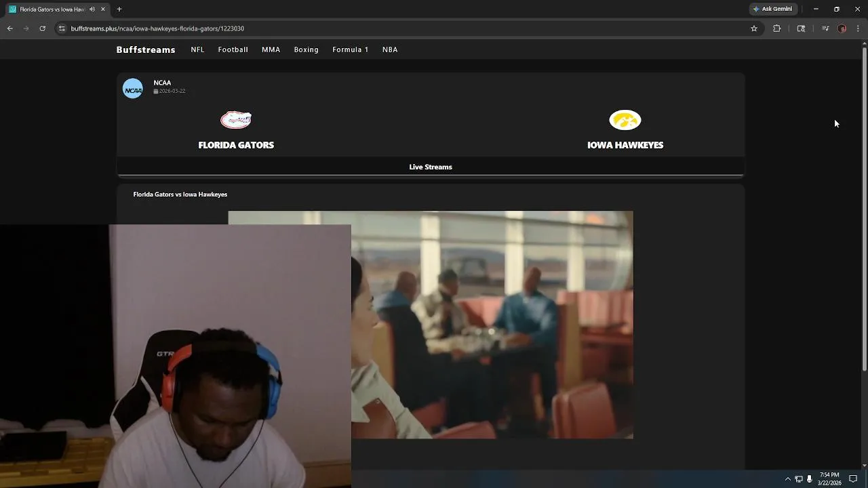The height and width of the screenshot is (488, 868).
Task: Open the Boxing menu item
Action: 306,49
